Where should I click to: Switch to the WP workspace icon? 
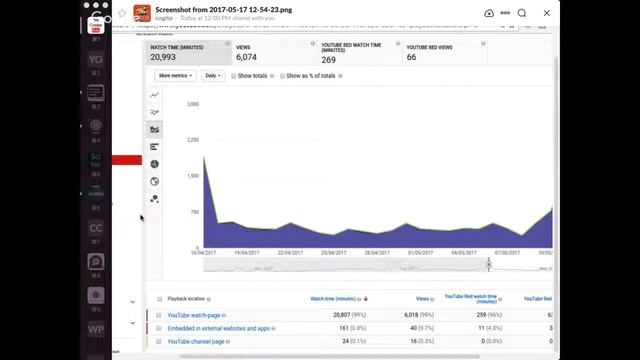click(x=96, y=329)
